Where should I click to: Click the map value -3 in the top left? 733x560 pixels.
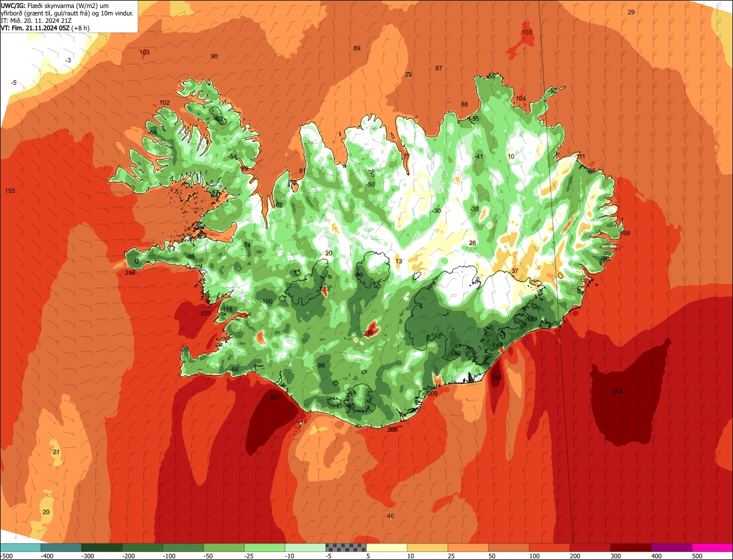[68, 60]
